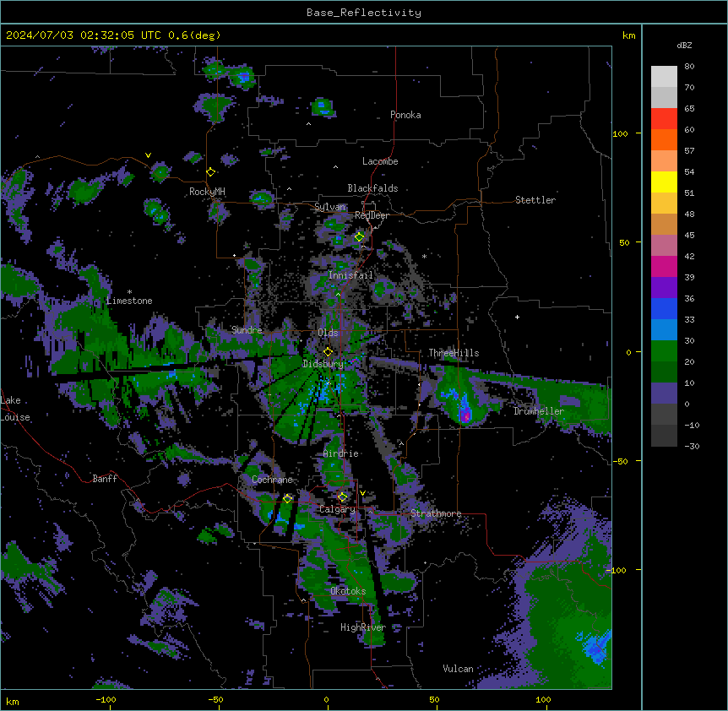
Task: Select the -50 tick on the right axis
Action: [x=620, y=461]
